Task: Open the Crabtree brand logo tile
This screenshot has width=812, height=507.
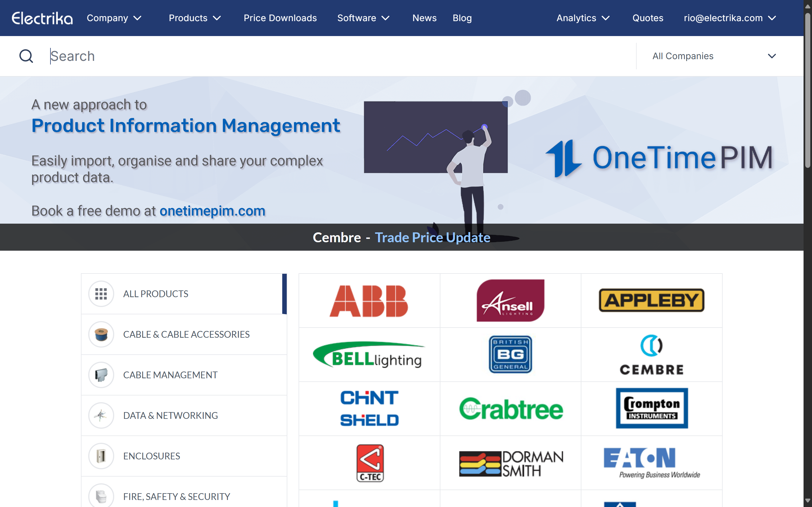Action: coord(510,409)
